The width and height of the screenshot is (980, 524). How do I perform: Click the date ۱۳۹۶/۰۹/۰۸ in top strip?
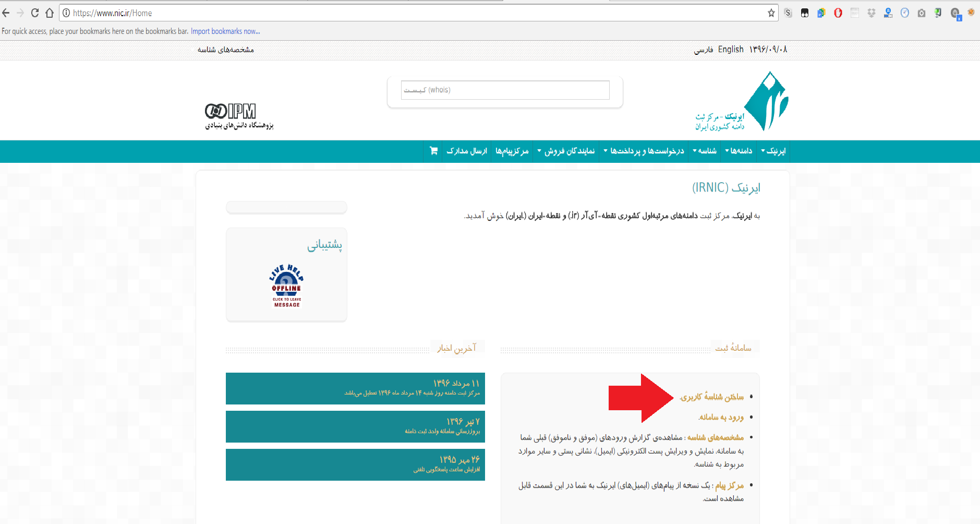[x=768, y=49]
